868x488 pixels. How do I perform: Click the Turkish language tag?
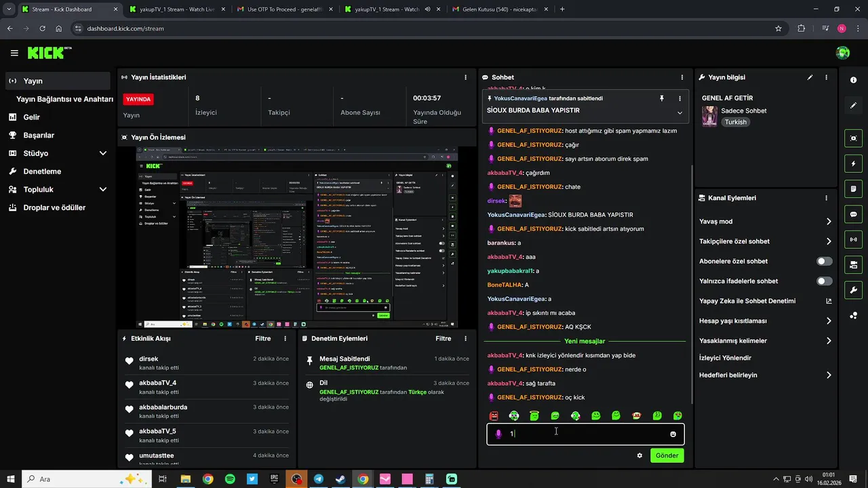point(735,122)
